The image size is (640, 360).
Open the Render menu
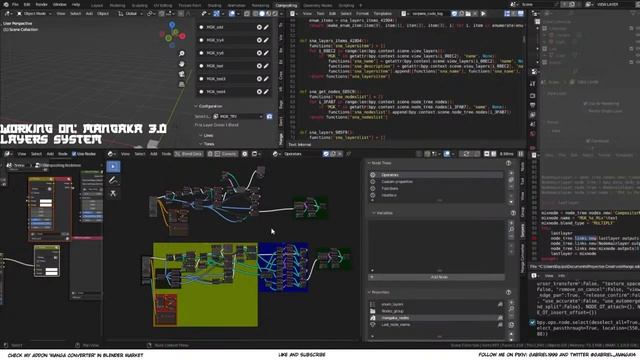42,4
